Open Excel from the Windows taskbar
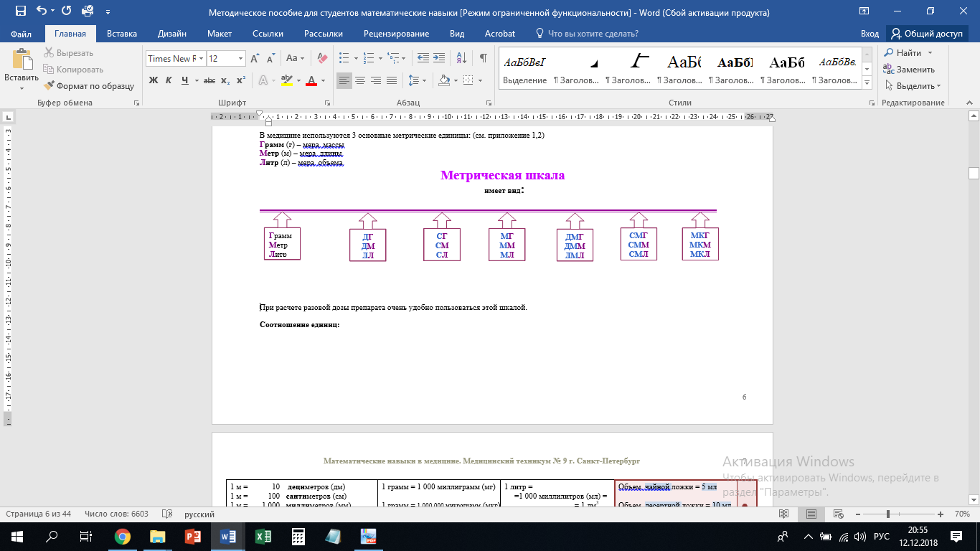 pos(263,537)
